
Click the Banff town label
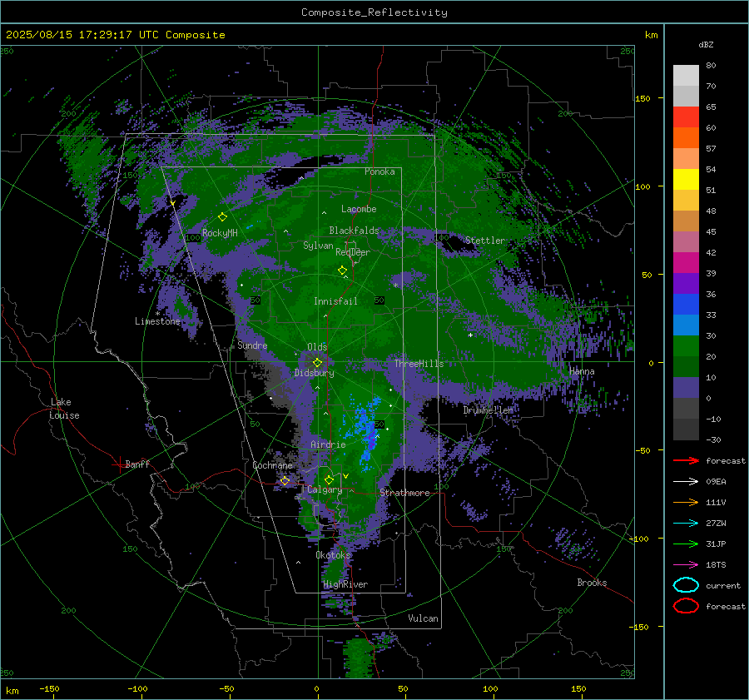[137, 464]
